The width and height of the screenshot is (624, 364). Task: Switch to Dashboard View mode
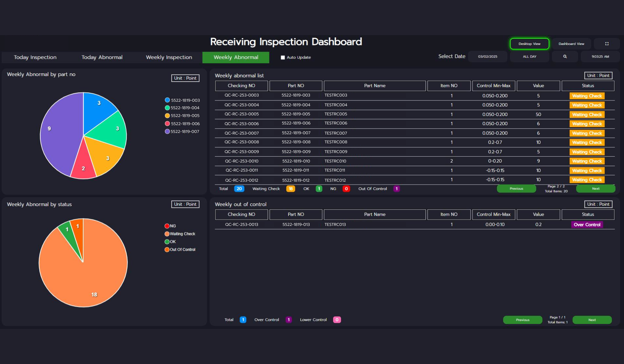coord(571,44)
